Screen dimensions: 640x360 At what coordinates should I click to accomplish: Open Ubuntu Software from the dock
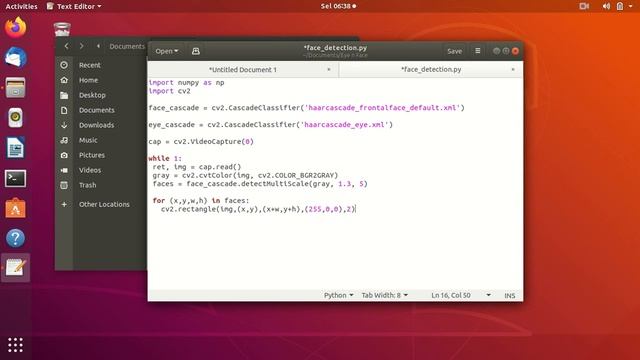tap(16, 208)
